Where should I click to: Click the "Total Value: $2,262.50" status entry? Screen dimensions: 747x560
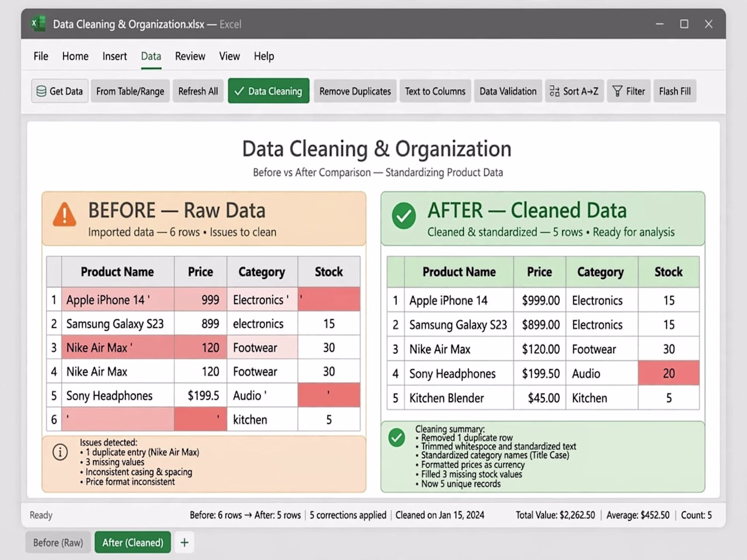click(x=555, y=515)
